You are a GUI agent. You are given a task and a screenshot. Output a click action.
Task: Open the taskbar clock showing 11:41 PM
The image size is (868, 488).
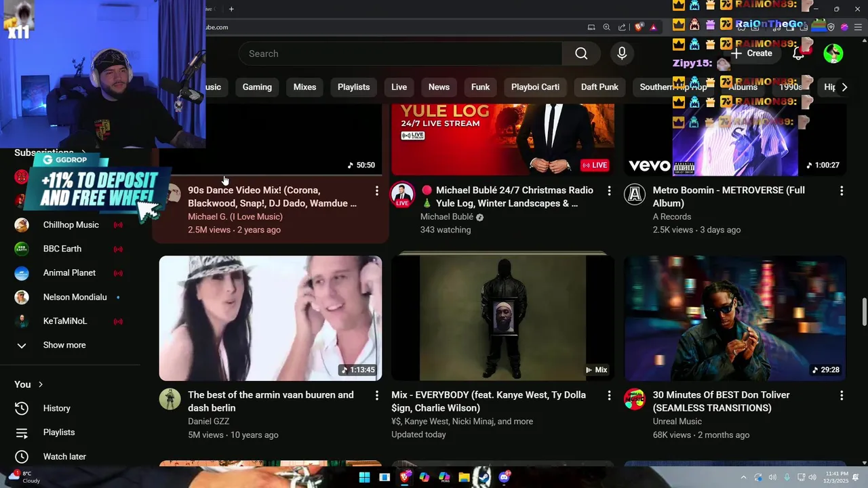[x=837, y=477]
